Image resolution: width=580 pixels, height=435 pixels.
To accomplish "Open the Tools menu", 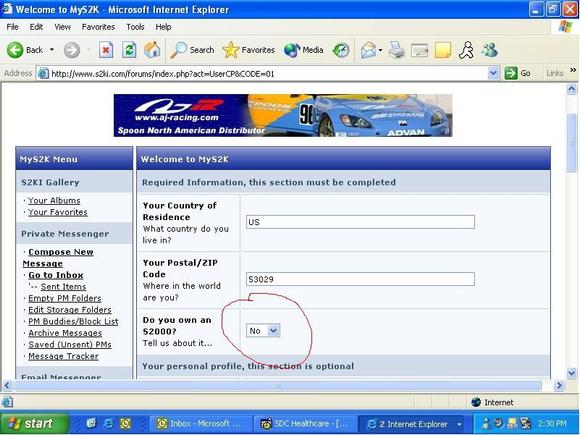I will tap(135, 27).
